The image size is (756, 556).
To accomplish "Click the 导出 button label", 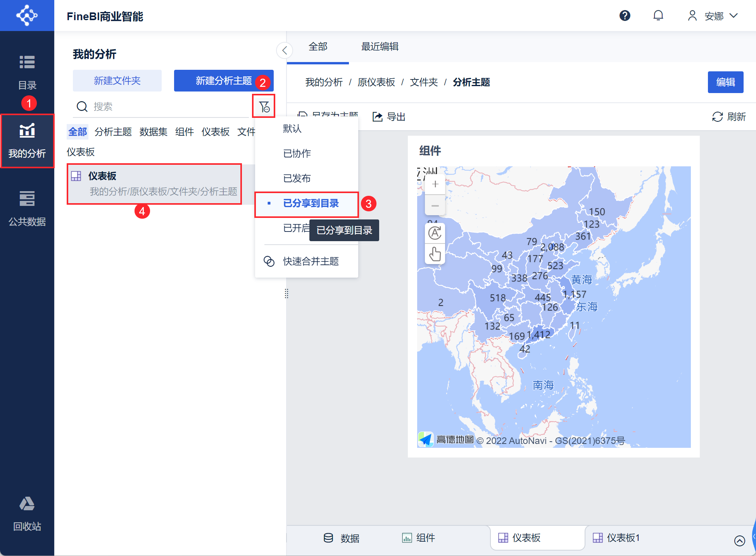I will (396, 117).
